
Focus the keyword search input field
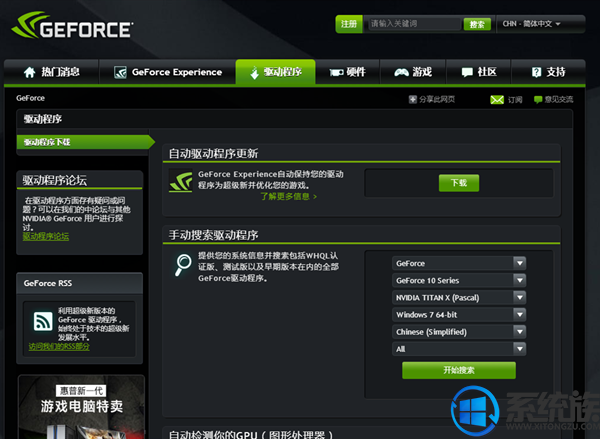pyautogui.click(x=414, y=24)
